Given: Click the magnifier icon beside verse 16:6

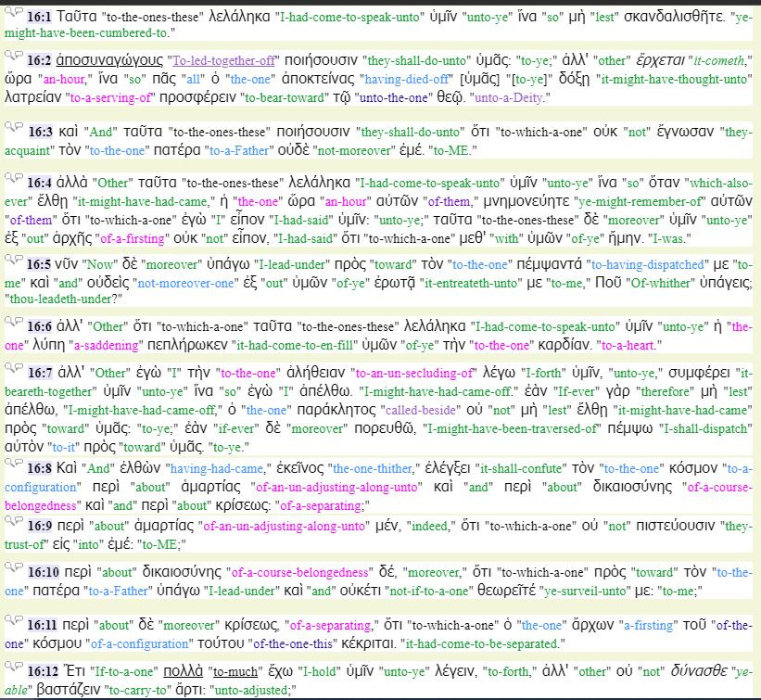Looking at the screenshot, I should point(9,322).
